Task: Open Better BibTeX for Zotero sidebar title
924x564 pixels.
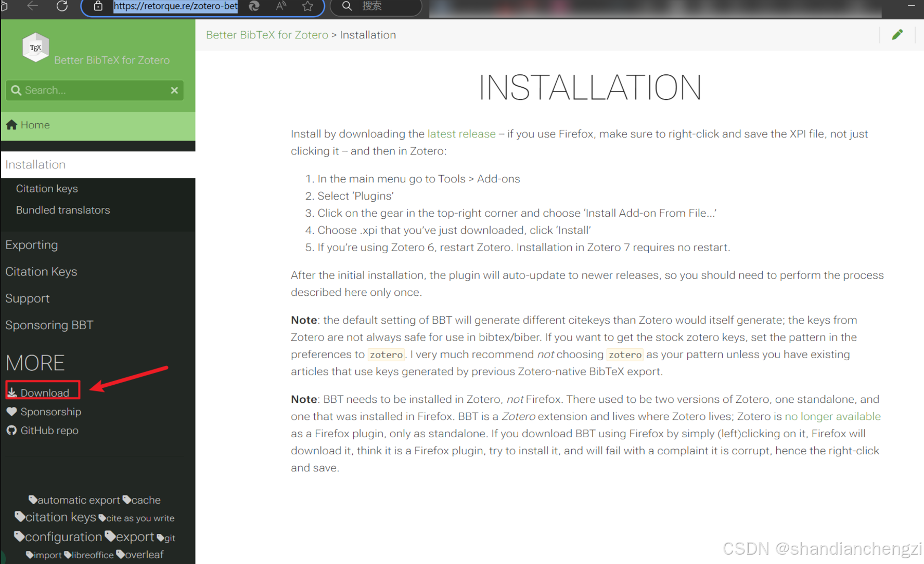Action: tap(112, 60)
